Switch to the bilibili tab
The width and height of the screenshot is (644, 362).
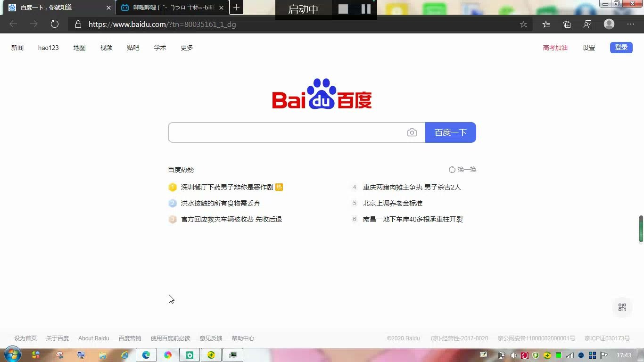tap(173, 8)
